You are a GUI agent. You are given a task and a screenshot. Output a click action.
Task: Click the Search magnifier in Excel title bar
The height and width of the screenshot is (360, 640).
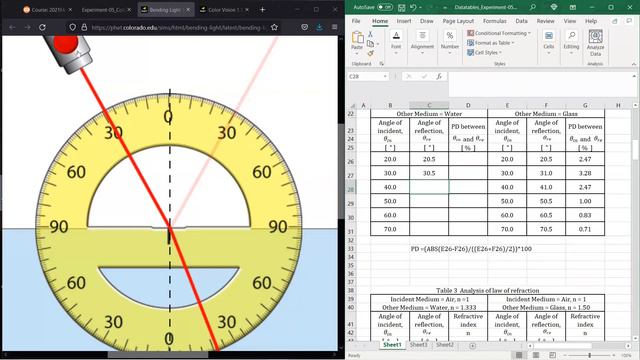533,7
